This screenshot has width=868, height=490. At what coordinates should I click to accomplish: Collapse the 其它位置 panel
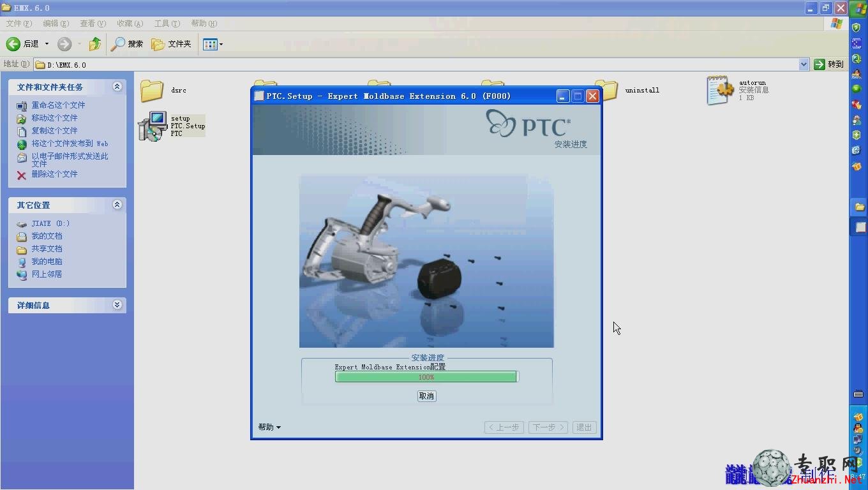coord(117,205)
